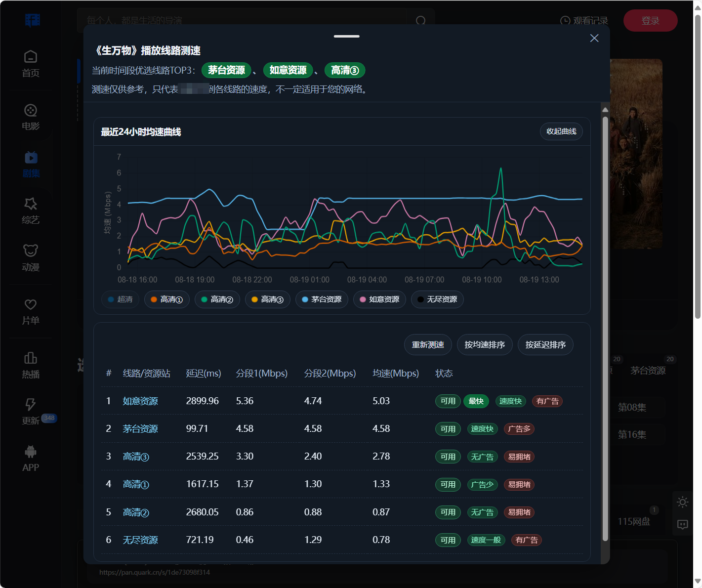Toggle the light/dark theme sun icon

pos(683,503)
